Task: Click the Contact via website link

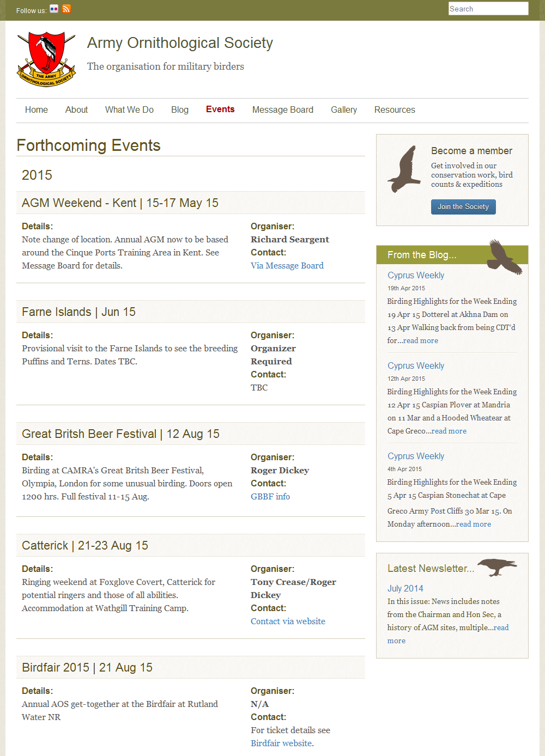Action: point(288,621)
